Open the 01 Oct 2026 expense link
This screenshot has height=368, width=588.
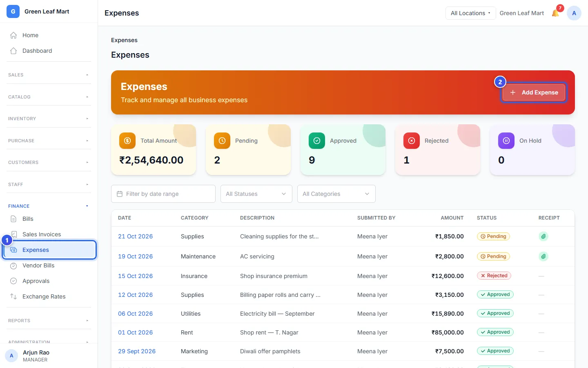point(135,332)
